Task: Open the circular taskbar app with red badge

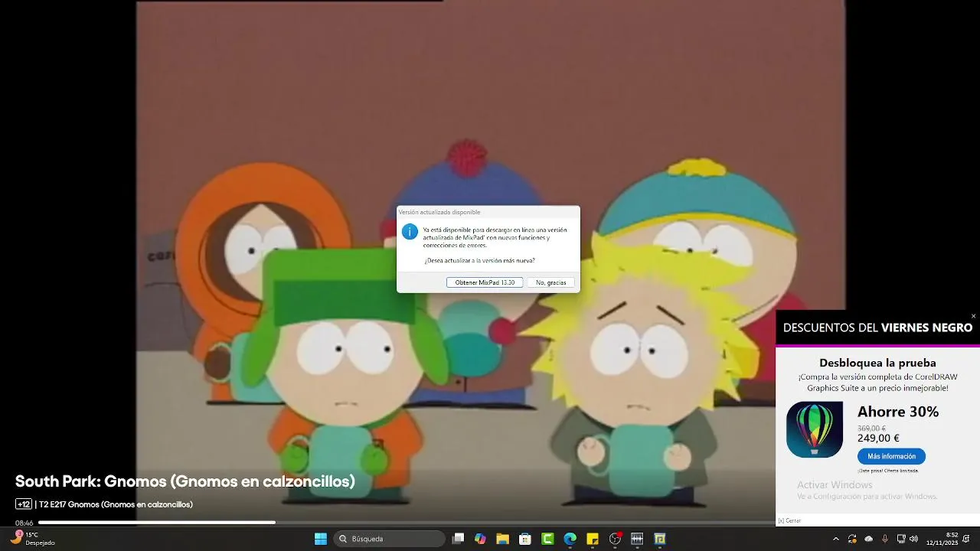Action: pyautogui.click(x=615, y=539)
